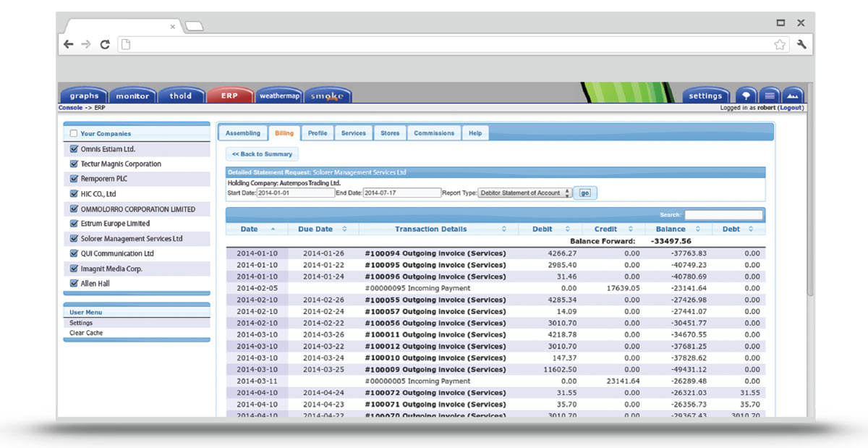Uncheck the Imagnit Media Corp. checkbox
Image resolution: width=868 pixels, height=448 pixels.
pyautogui.click(x=74, y=269)
